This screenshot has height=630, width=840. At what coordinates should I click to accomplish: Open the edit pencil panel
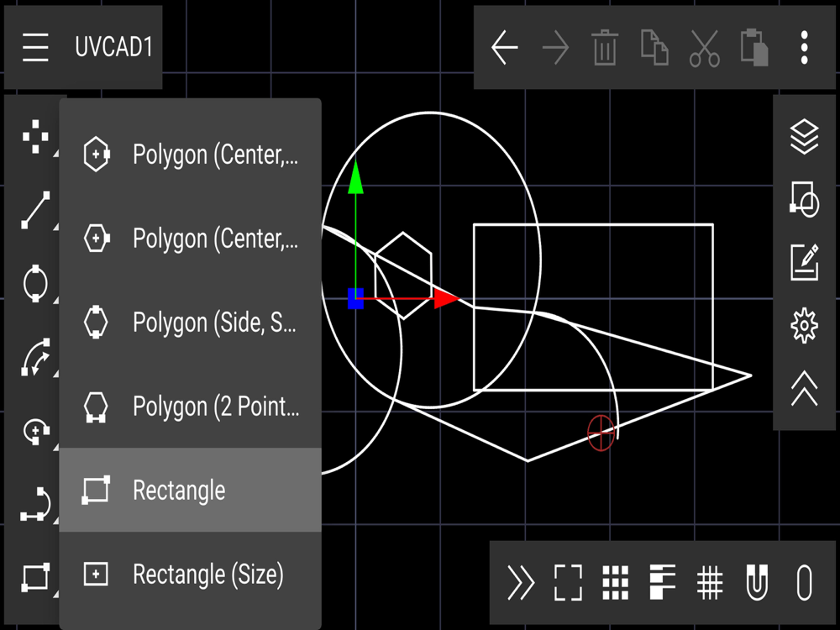click(x=804, y=262)
